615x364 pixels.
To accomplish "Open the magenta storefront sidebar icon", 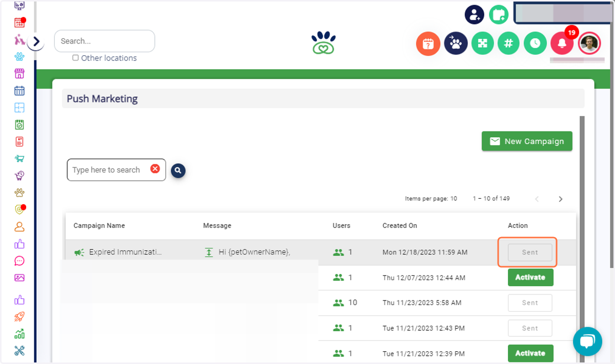I will (19, 73).
